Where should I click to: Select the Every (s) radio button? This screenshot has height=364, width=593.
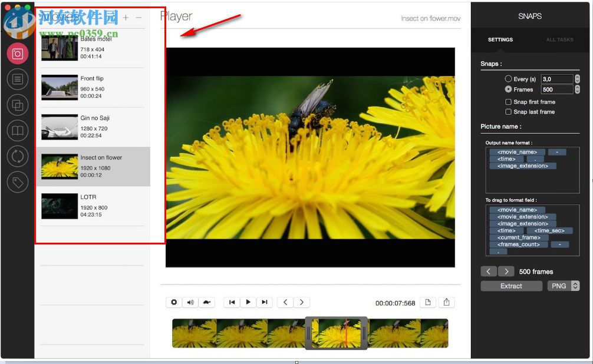pyautogui.click(x=508, y=78)
